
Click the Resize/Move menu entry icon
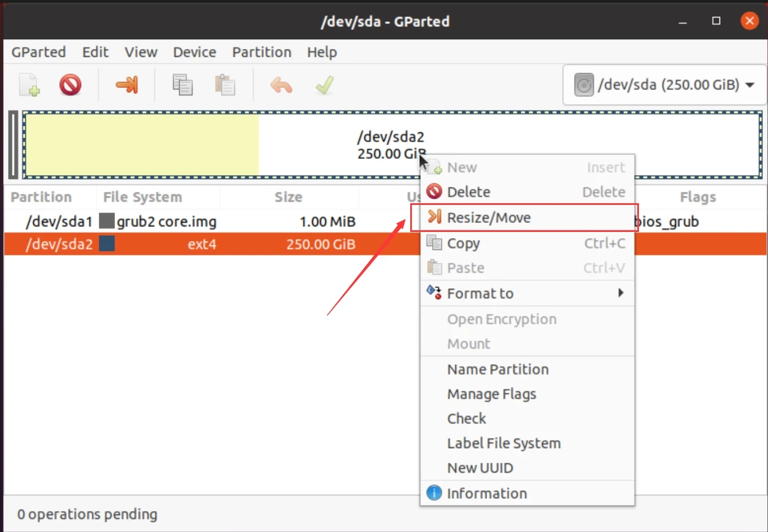tap(434, 217)
